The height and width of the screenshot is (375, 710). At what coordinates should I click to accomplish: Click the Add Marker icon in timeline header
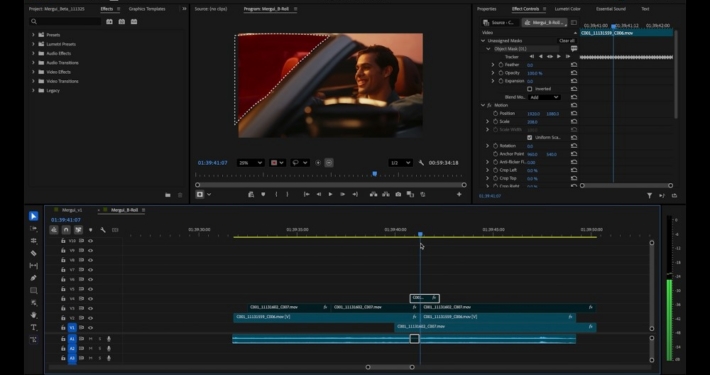pos(91,230)
